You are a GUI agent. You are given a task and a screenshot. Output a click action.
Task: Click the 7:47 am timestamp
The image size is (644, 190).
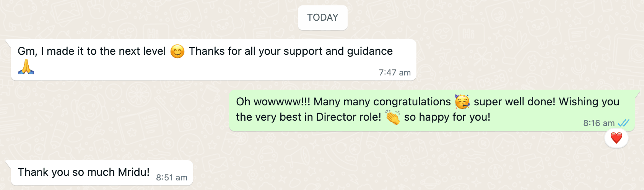coord(395,72)
